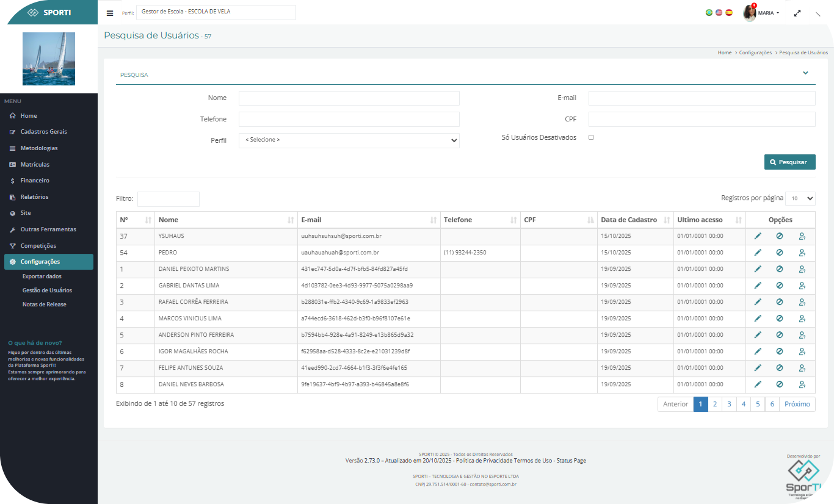Click the pencil edit icon for YSUHAUS
This screenshot has width=834, height=504.
[758, 236]
